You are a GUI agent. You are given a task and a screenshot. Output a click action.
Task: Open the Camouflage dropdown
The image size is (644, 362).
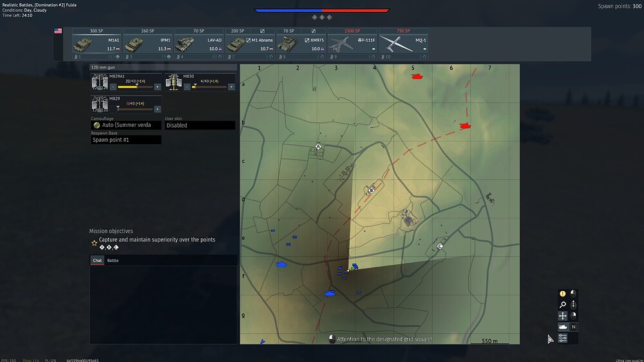[x=126, y=126]
